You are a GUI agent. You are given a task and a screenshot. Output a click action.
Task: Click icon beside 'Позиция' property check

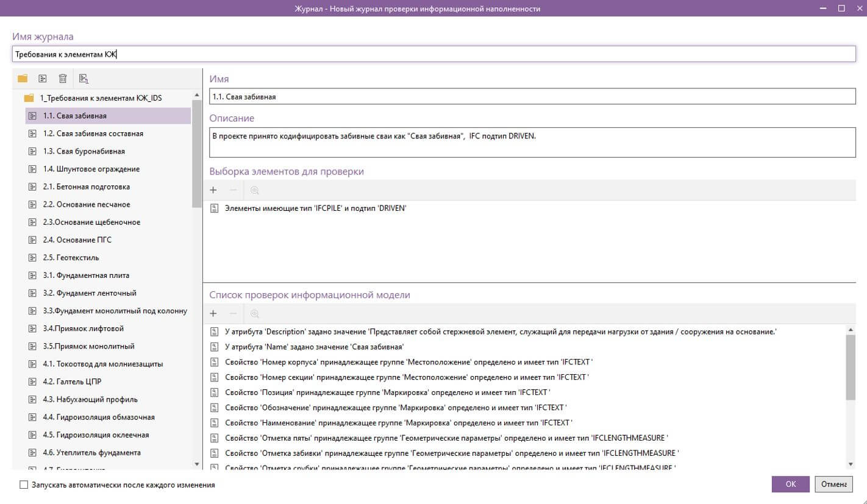[x=214, y=392]
